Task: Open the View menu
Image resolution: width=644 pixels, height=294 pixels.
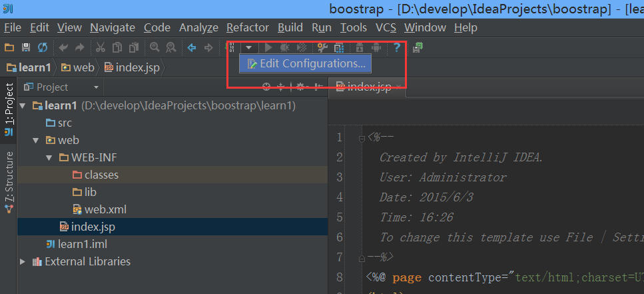Action: tap(69, 27)
